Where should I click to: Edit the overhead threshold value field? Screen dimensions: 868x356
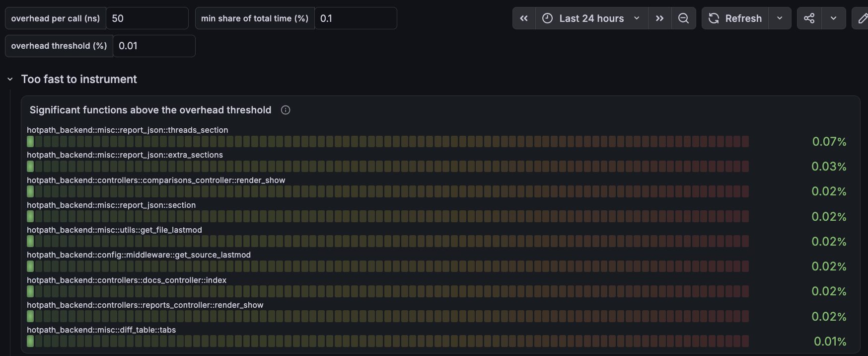pyautogui.click(x=154, y=46)
